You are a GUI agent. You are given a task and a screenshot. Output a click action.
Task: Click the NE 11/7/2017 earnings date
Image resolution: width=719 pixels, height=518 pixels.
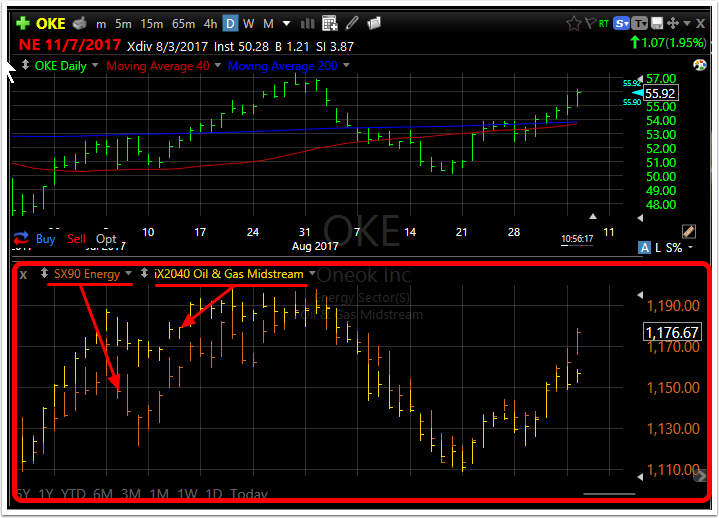[70, 45]
